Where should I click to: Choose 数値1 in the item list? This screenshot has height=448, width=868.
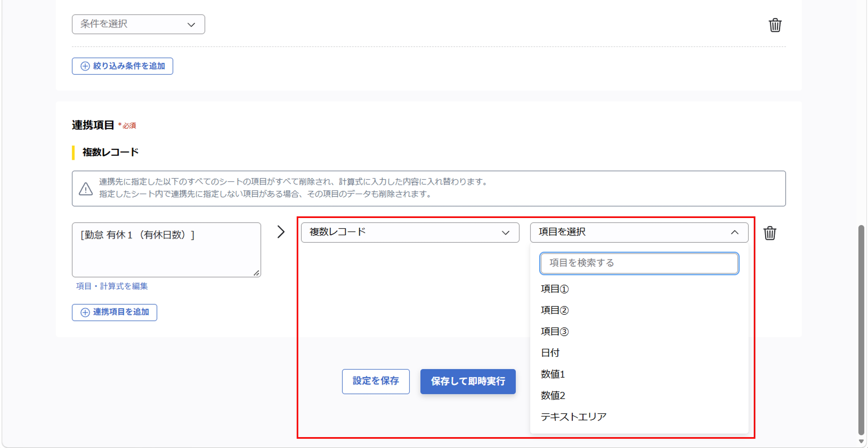click(x=553, y=374)
